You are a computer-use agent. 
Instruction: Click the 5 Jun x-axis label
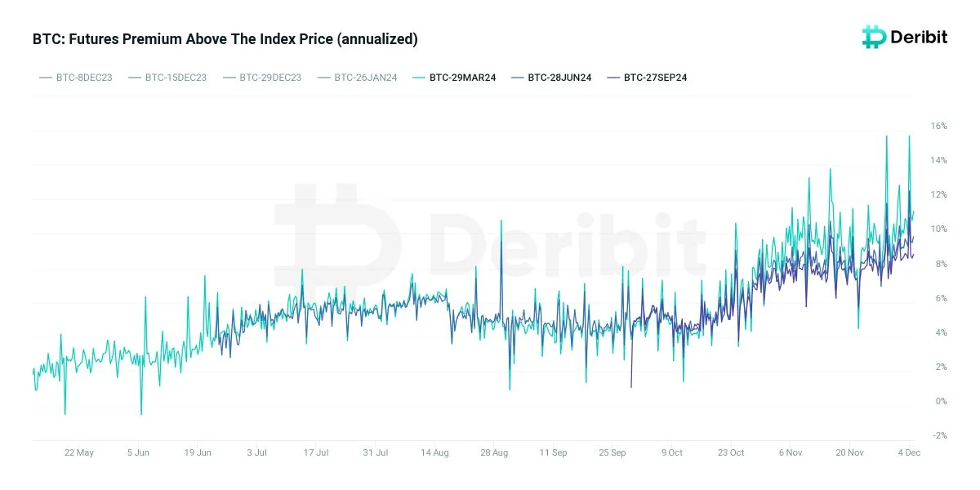(x=138, y=452)
